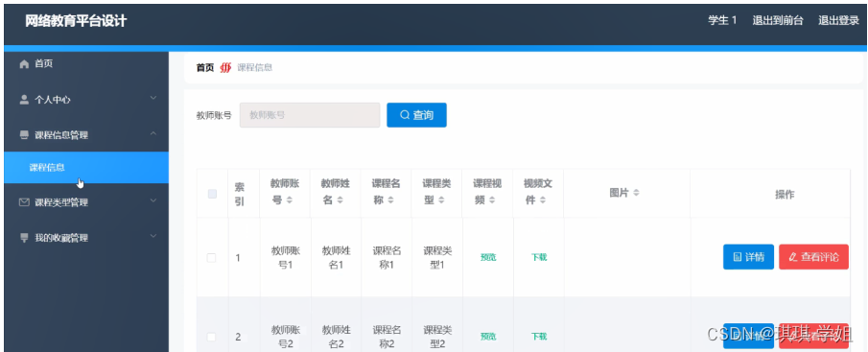Image resolution: width=868 pixels, height=352 pixels.
Task: Click the envelope icon beside 课程类型管理
Action: pos(24,202)
